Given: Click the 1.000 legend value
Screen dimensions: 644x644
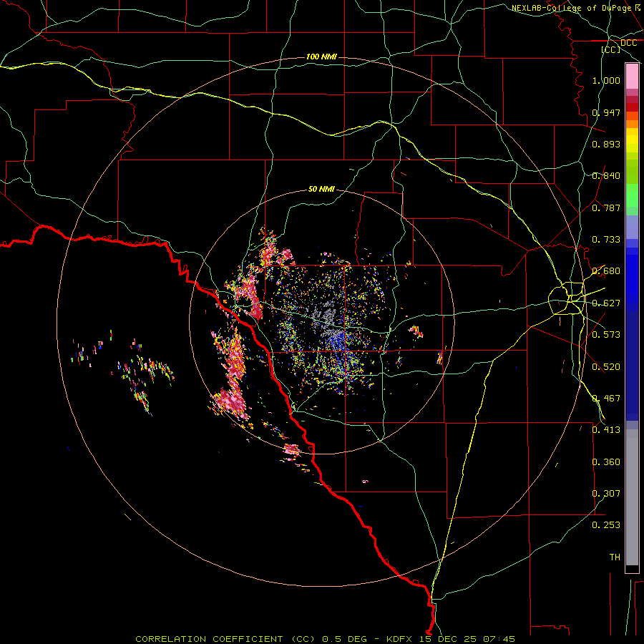Looking at the screenshot, I should point(606,80).
